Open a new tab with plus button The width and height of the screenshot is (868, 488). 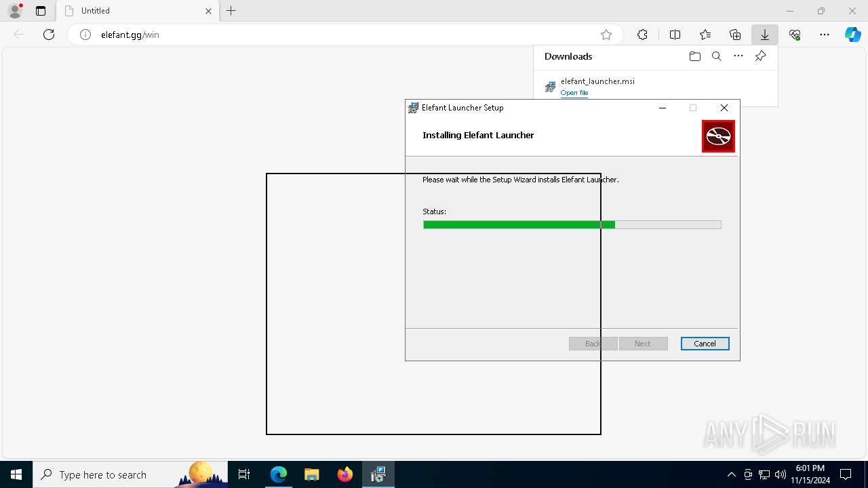tap(231, 11)
